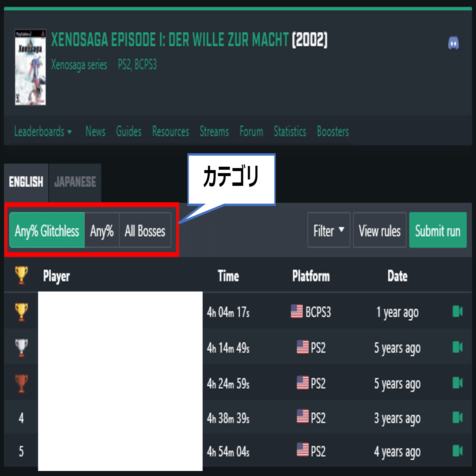
Task: Expand the Leaderboards dropdown
Action: (x=43, y=131)
